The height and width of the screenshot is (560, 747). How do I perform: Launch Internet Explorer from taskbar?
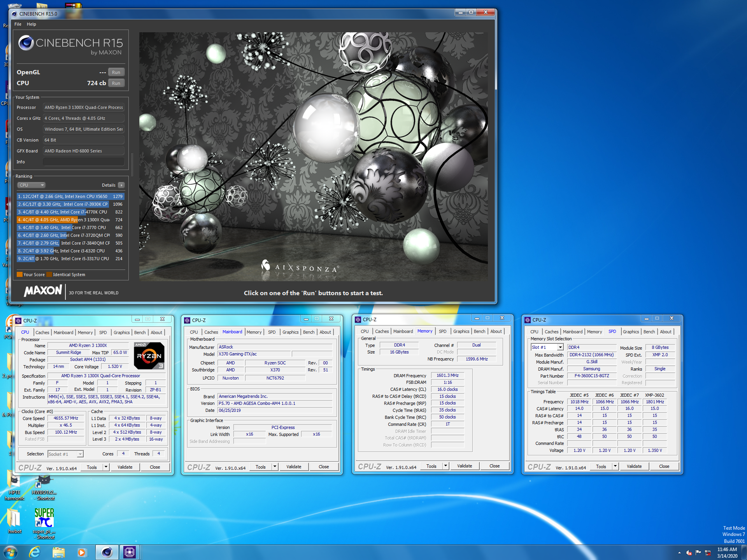click(35, 552)
